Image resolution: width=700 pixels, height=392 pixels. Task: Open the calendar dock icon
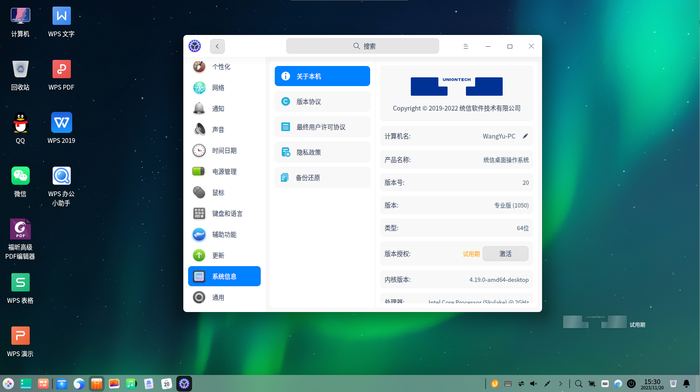pyautogui.click(x=167, y=384)
